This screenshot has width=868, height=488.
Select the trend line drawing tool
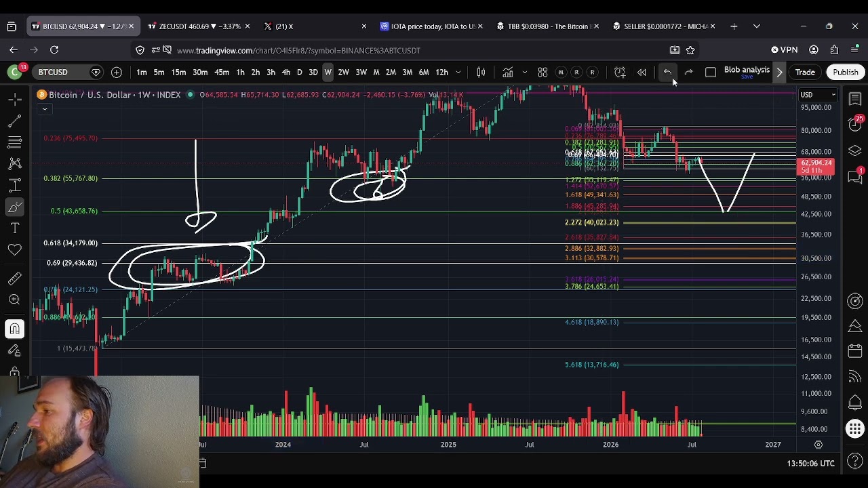coord(14,121)
